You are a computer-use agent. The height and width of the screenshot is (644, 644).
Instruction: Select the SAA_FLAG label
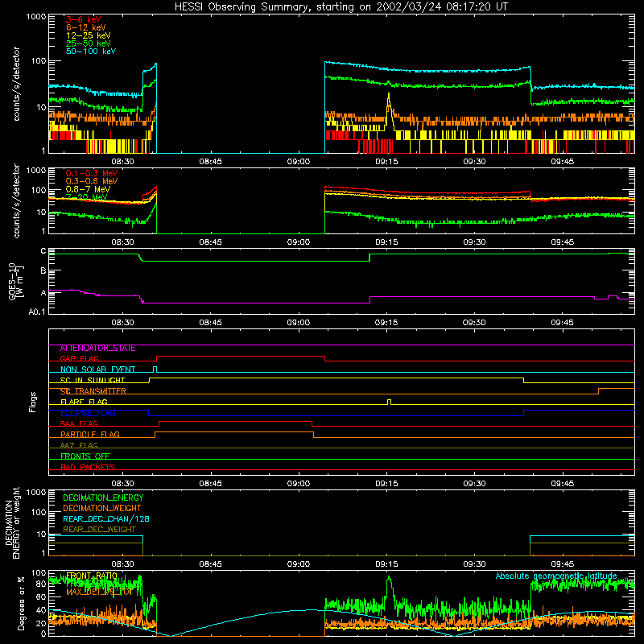[x=79, y=424]
